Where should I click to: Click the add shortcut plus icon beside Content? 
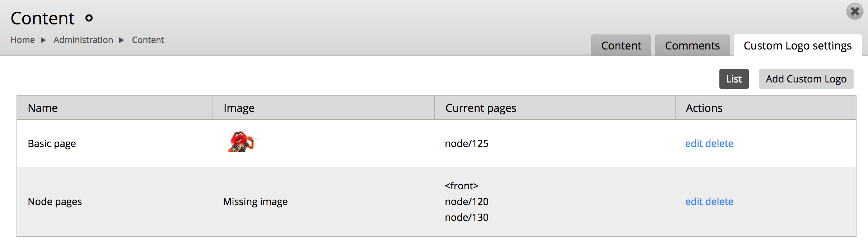point(89,18)
